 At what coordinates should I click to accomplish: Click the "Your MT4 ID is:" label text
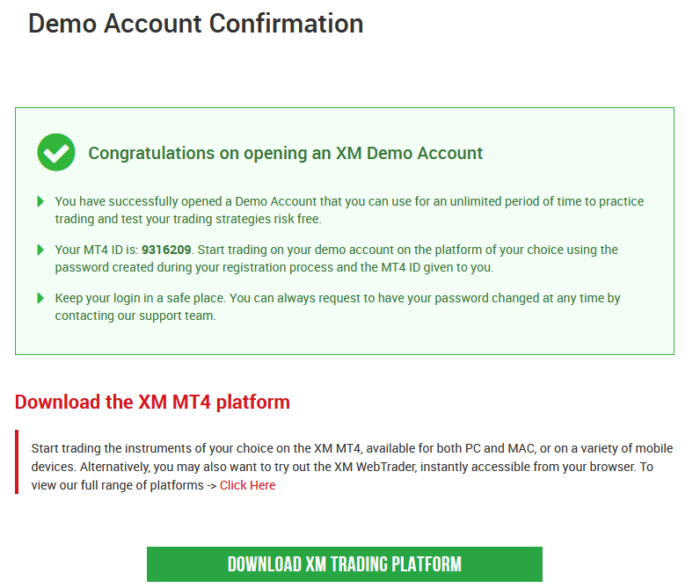click(96, 250)
